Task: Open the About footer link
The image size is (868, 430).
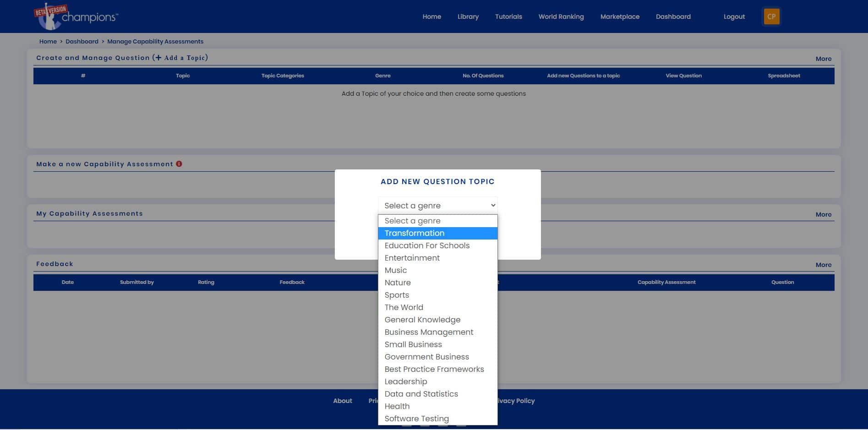Action: click(343, 401)
